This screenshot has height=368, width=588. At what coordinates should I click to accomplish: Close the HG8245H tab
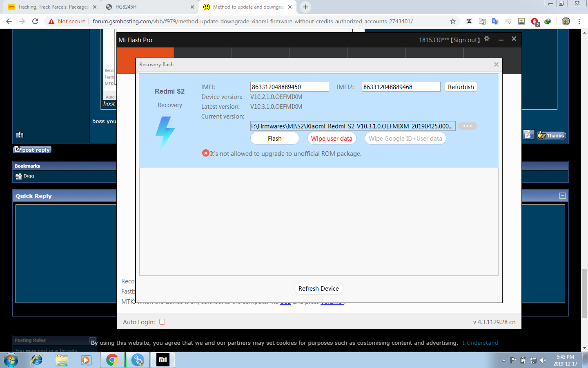pyautogui.click(x=192, y=7)
